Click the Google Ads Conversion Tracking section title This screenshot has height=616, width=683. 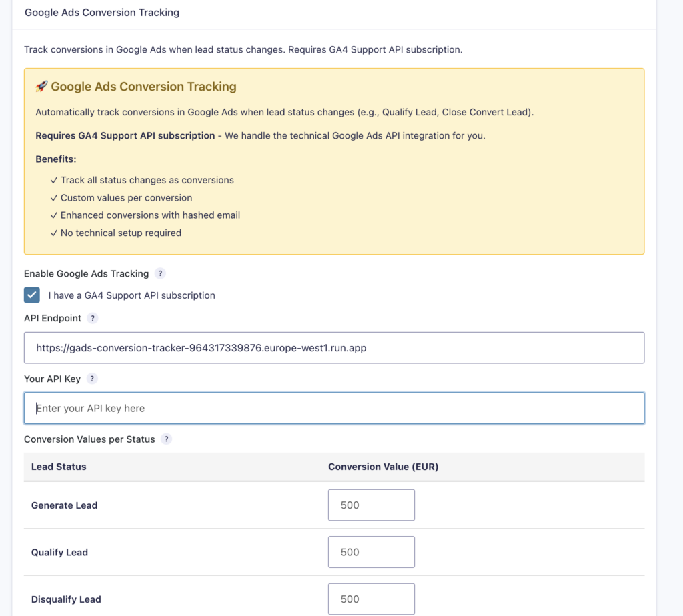pos(101,12)
